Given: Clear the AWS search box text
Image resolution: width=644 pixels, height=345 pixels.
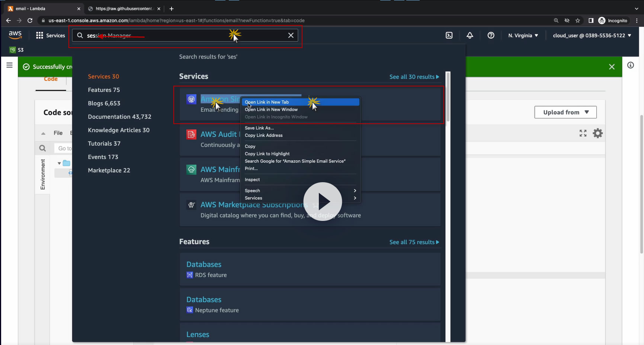Looking at the screenshot, I should (x=291, y=35).
